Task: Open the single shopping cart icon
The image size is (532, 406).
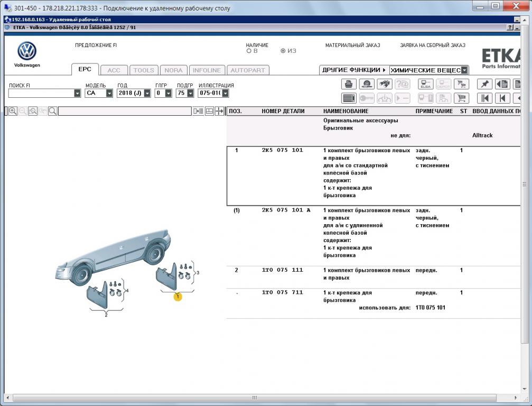Action: click(461, 98)
